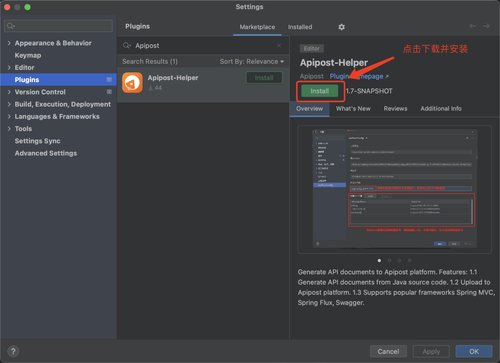Navigate back with the left arrow icon
The height and width of the screenshot is (363, 500).
pos(472,26)
